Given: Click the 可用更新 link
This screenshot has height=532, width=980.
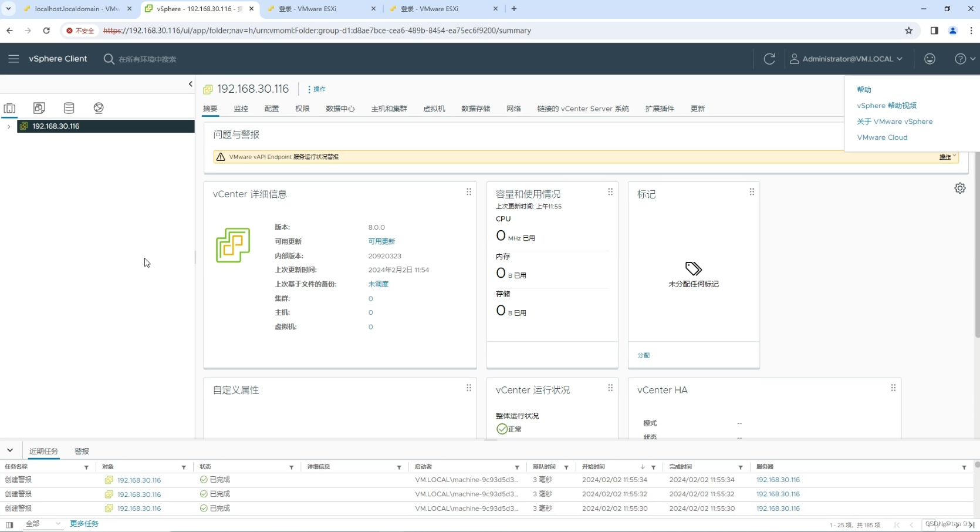Looking at the screenshot, I should point(381,241).
